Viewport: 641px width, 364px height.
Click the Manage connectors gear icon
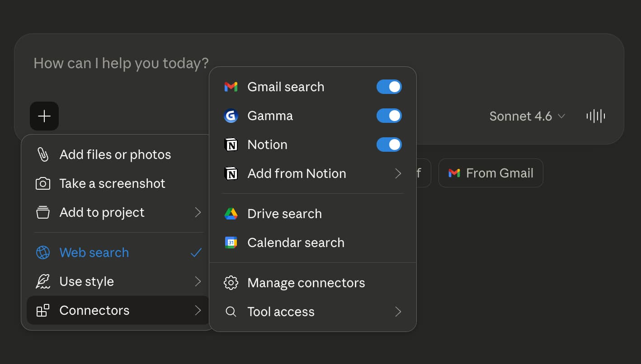pyautogui.click(x=231, y=283)
